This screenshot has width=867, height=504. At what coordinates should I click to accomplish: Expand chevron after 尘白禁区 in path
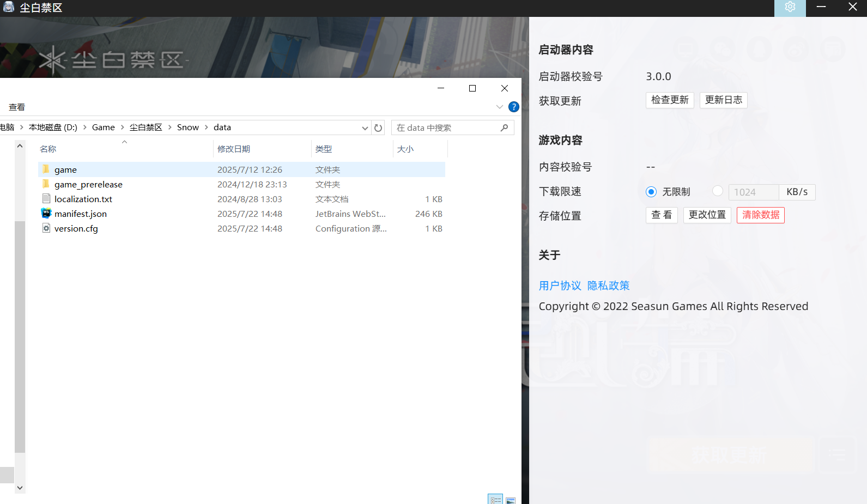click(169, 127)
